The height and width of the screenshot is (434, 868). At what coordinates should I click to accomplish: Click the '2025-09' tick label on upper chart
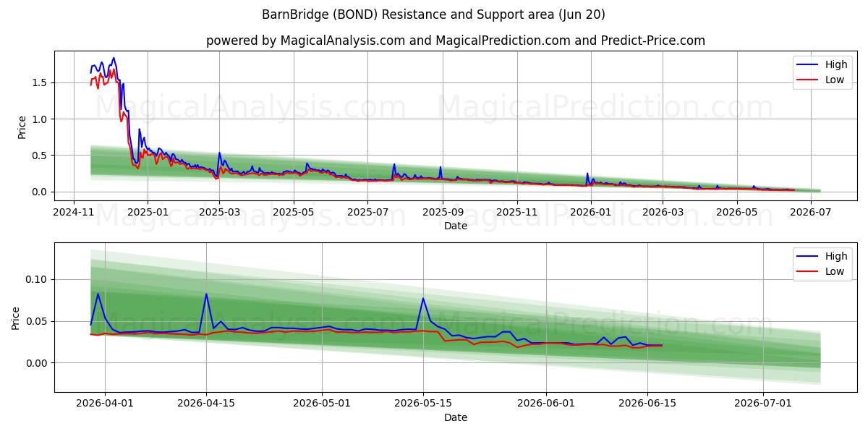point(443,212)
